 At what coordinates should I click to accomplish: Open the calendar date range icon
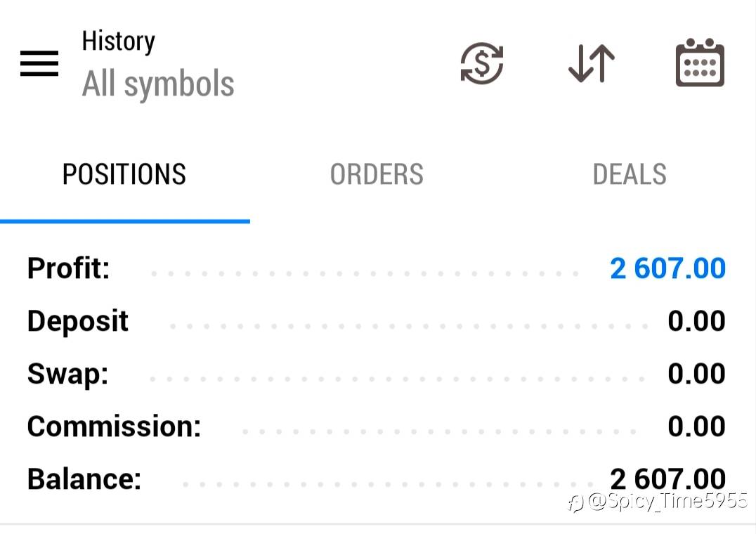700,63
